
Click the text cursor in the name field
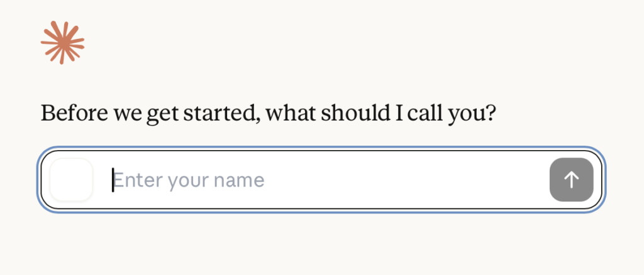point(113,180)
